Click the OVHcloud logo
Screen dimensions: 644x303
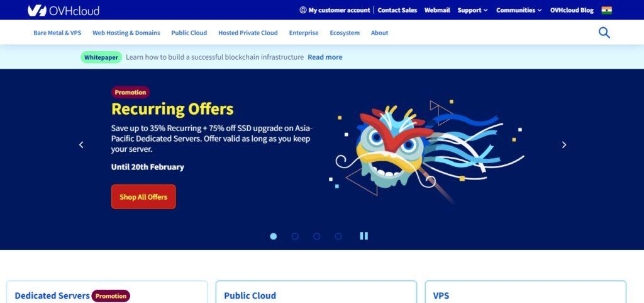[x=64, y=10]
